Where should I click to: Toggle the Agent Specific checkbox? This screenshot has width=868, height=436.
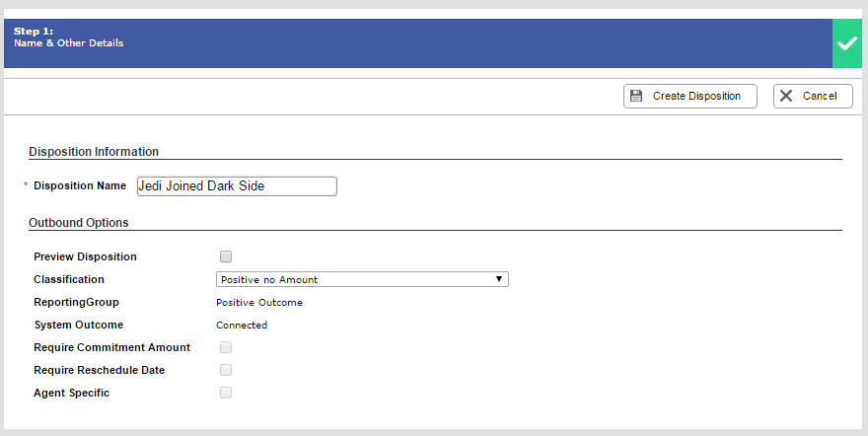coord(226,393)
